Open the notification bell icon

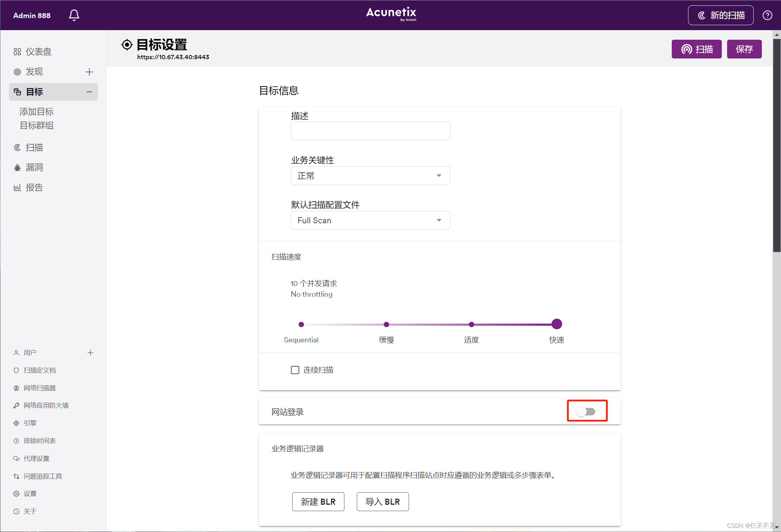[74, 15]
